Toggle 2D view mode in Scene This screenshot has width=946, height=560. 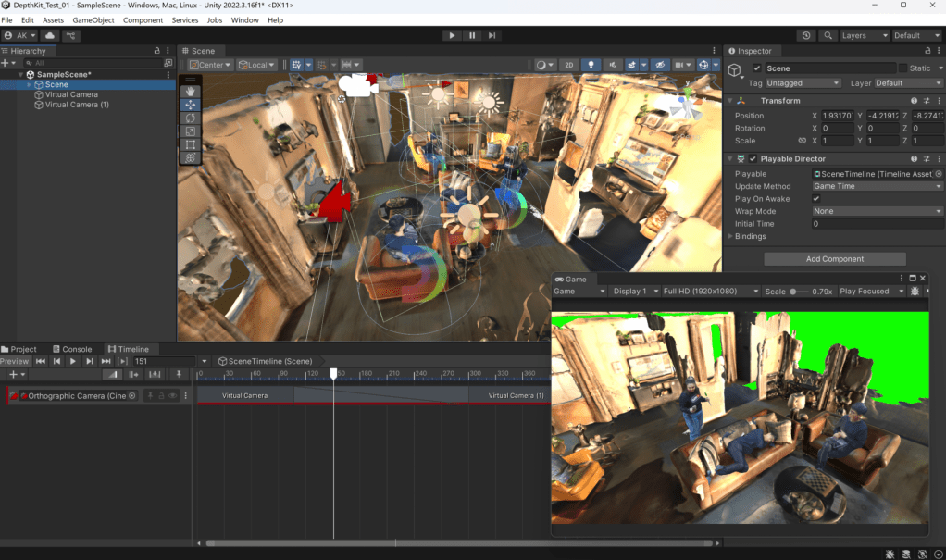(569, 65)
